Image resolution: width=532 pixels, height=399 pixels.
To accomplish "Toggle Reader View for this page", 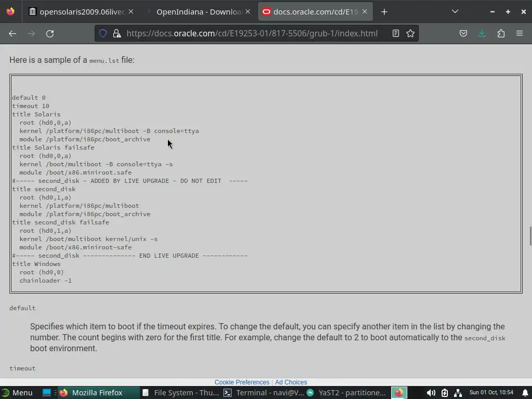I will coord(395,33).
